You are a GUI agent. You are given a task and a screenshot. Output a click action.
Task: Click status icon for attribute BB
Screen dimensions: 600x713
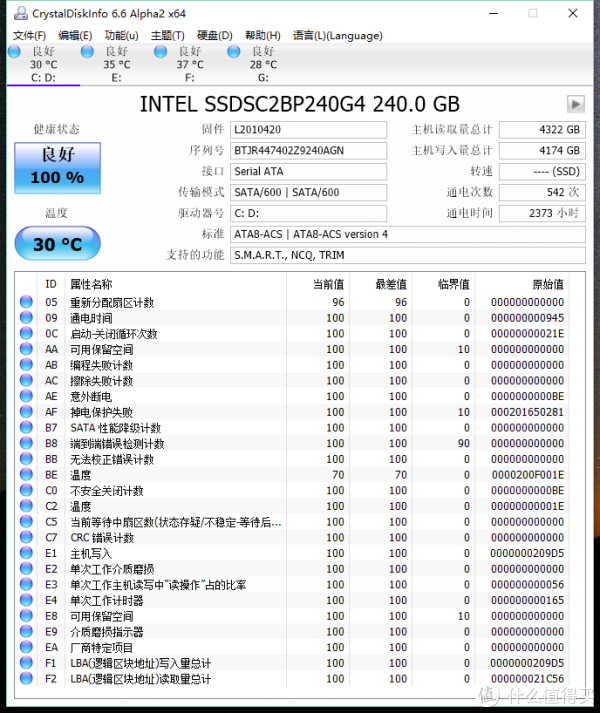click(x=26, y=458)
